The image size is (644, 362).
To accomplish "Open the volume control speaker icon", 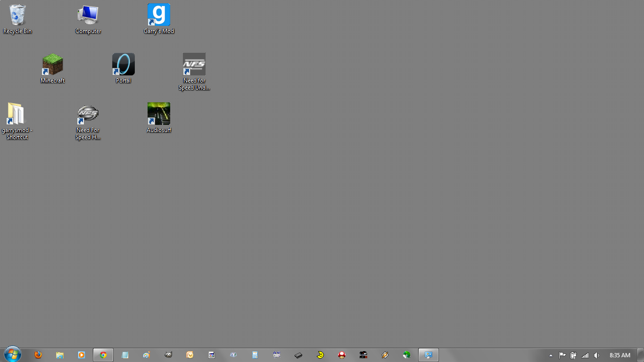I will pyautogui.click(x=597, y=355).
